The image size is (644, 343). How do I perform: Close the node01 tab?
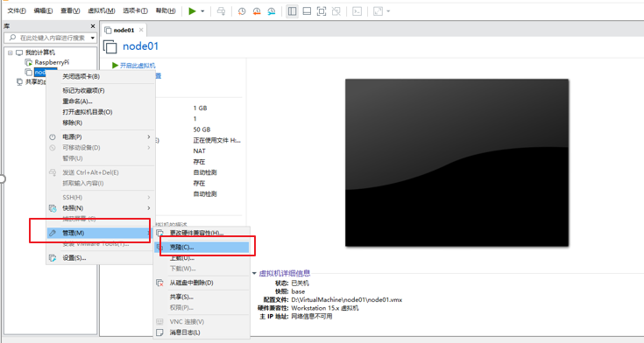tap(141, 30)
